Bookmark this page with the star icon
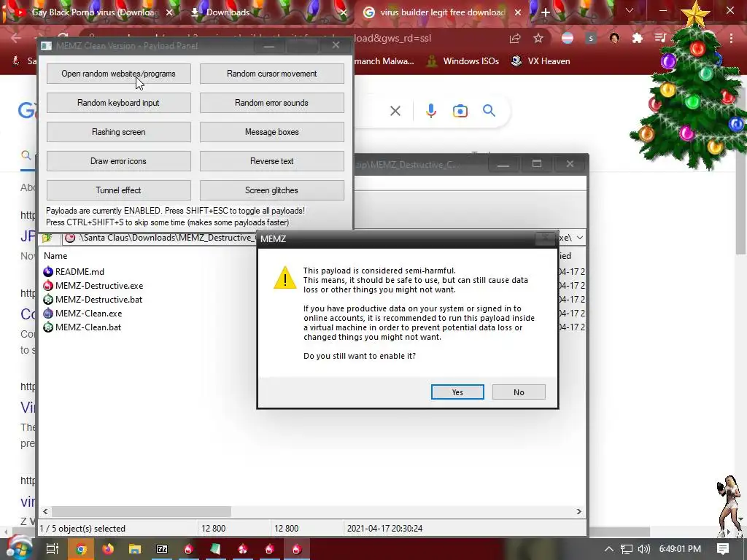The image size is (747, 560). coord(538,39)
